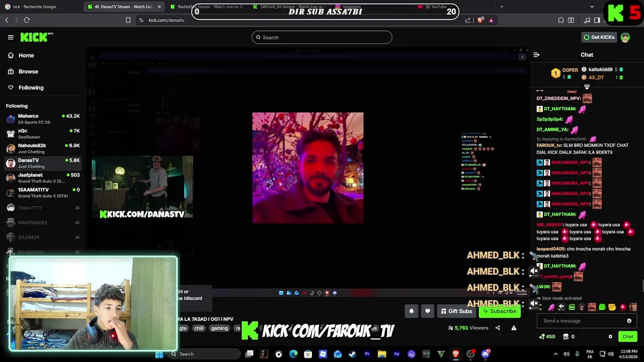
Task: Open the gaming stream tag
Action: (219, 328)
